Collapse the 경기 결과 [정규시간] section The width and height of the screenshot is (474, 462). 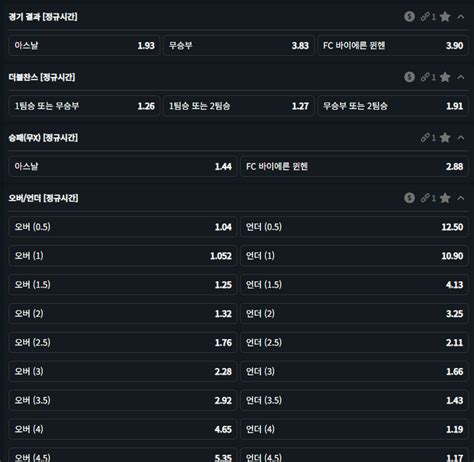pos(461,17)
